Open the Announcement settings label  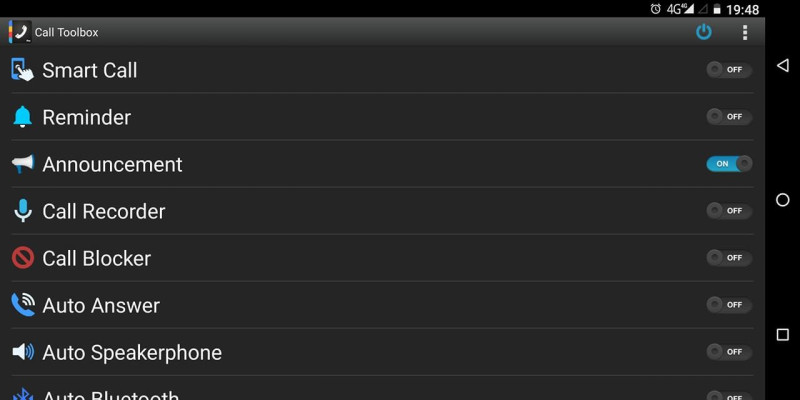pos(112,164)
